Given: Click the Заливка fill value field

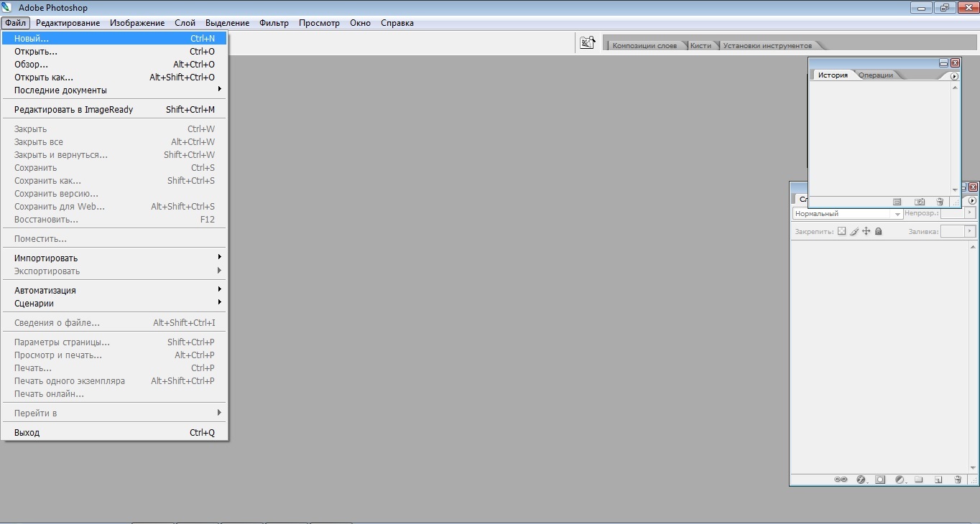Looking at the screenshot, I should coord(952,231).
